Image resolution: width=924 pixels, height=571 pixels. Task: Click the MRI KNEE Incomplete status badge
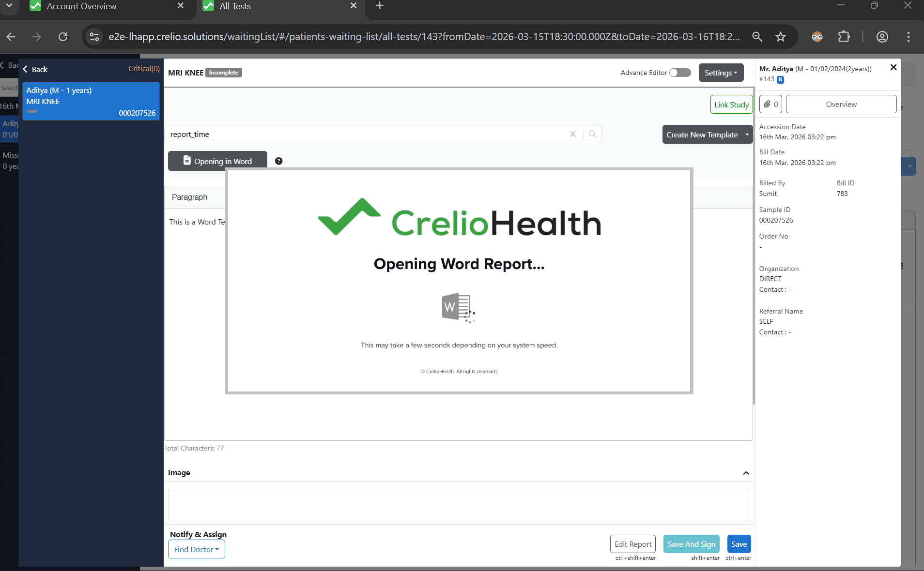[224, 73]
